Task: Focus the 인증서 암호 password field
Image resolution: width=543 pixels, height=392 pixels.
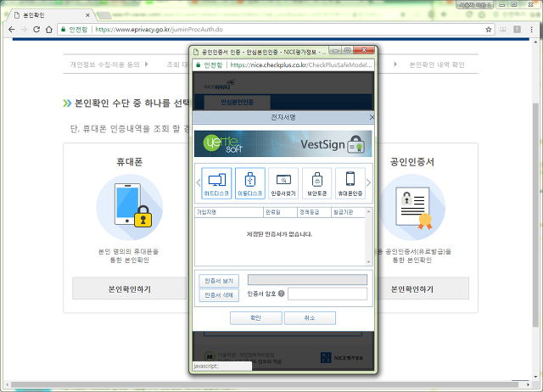Action: 327,294
